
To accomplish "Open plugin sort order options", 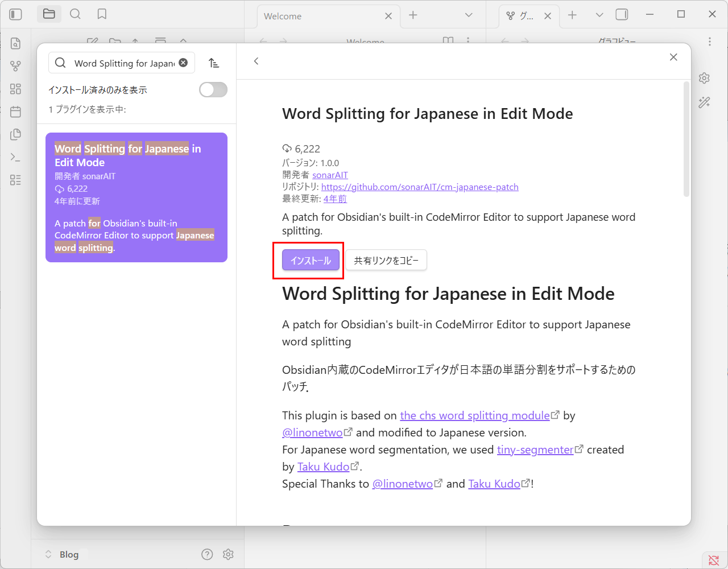I will pyautogui.click(x=214, y=63).
